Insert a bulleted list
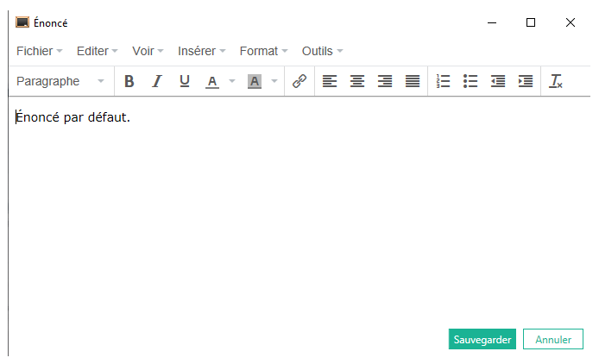 coord(470,81)
